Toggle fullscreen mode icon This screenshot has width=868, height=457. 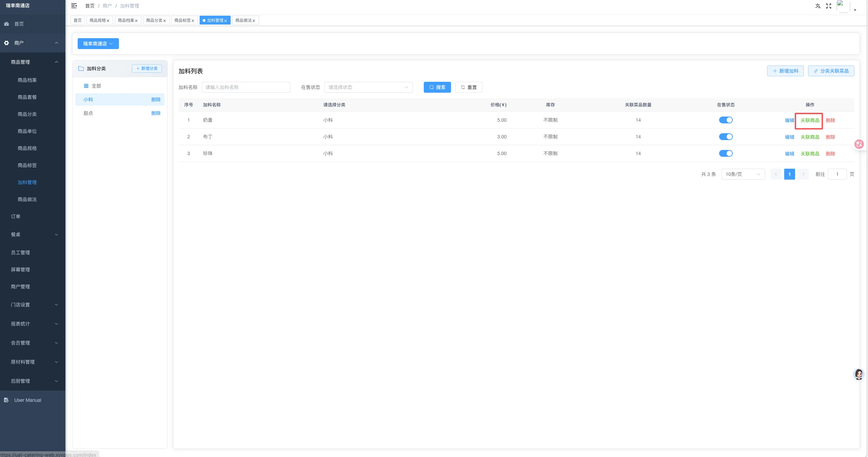coord(828,6)
